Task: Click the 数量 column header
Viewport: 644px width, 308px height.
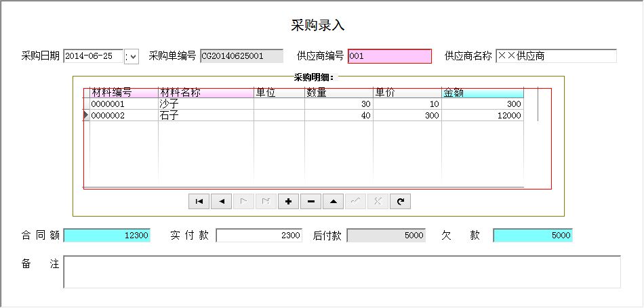Action: 339,93
